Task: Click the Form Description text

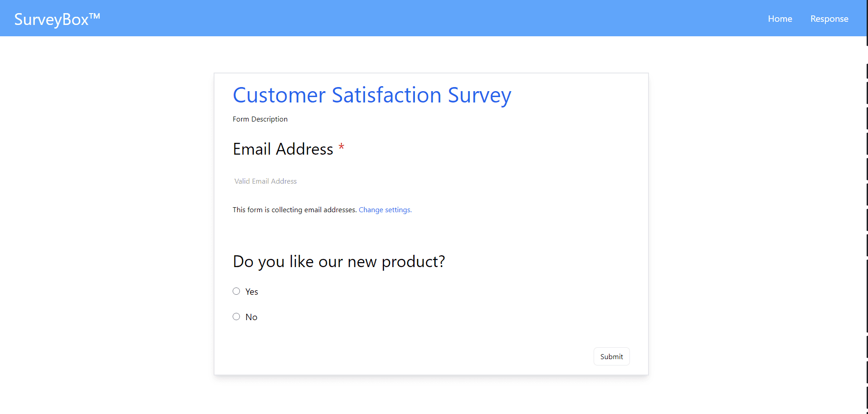Action: [x=260, y=119]
